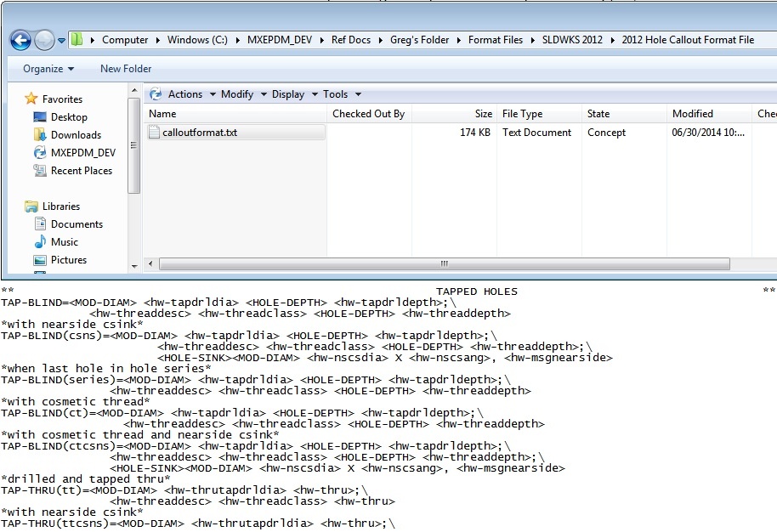Click the TAPPED HOLES heading text
Screen dimensions: 777x532
pyautogui.click(x=477, y=291)
